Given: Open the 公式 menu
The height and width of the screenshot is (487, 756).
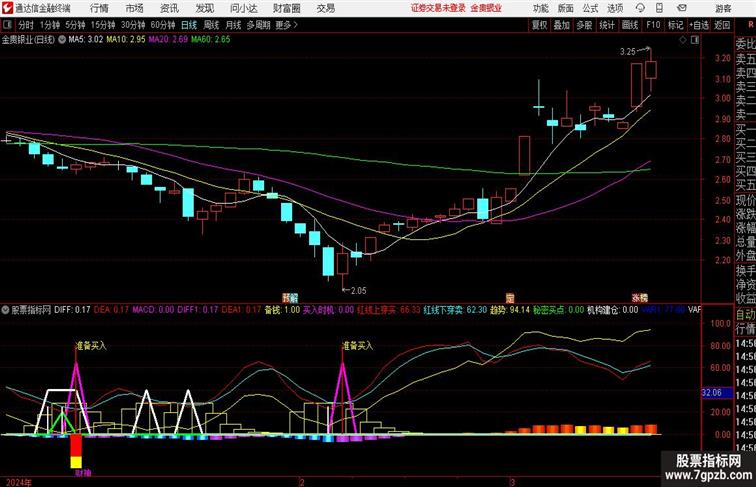Looking at the screenshot, I should pos(590,8).
